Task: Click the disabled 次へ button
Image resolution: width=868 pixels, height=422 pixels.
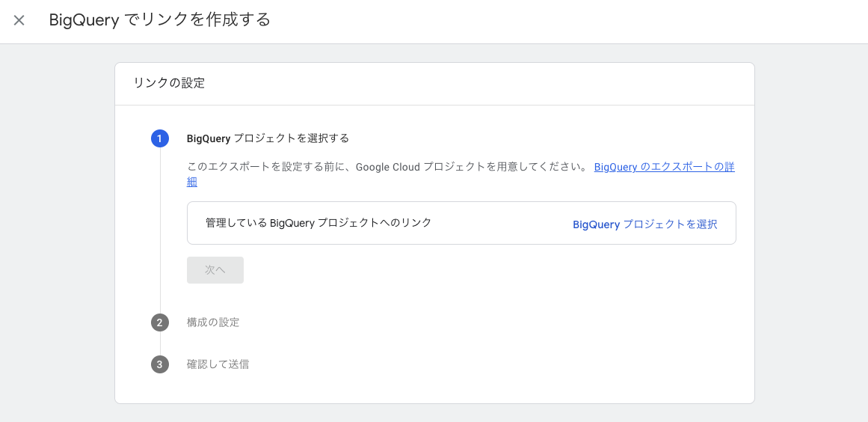Action: [x=215, y=270]
